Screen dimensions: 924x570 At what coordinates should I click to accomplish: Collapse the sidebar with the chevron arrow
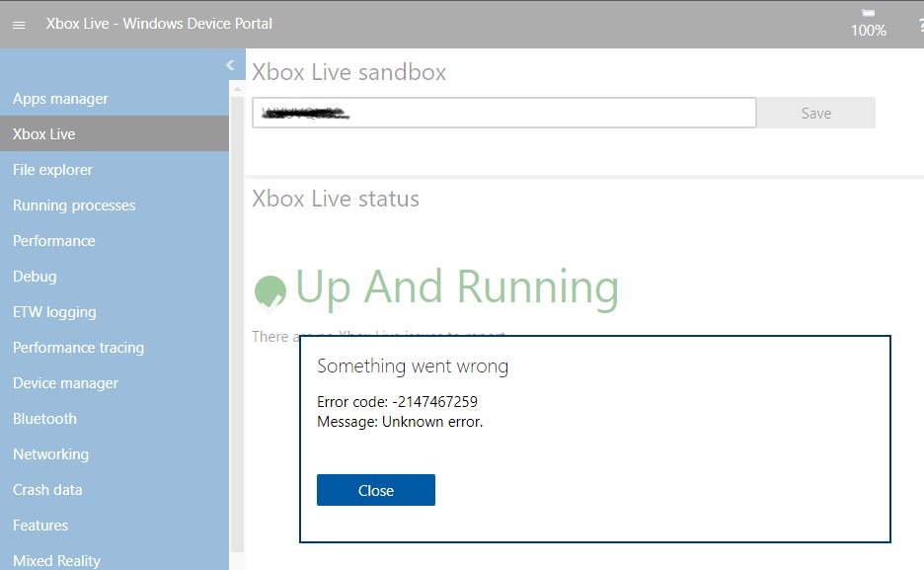tap(230, 65)
